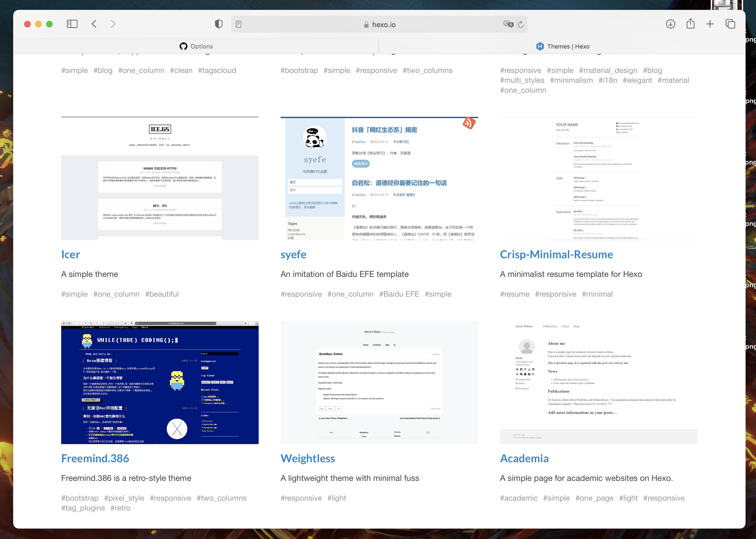Open a new tab with plus
Viewport: 756px width, 539px height.
[x=710, y=24]
